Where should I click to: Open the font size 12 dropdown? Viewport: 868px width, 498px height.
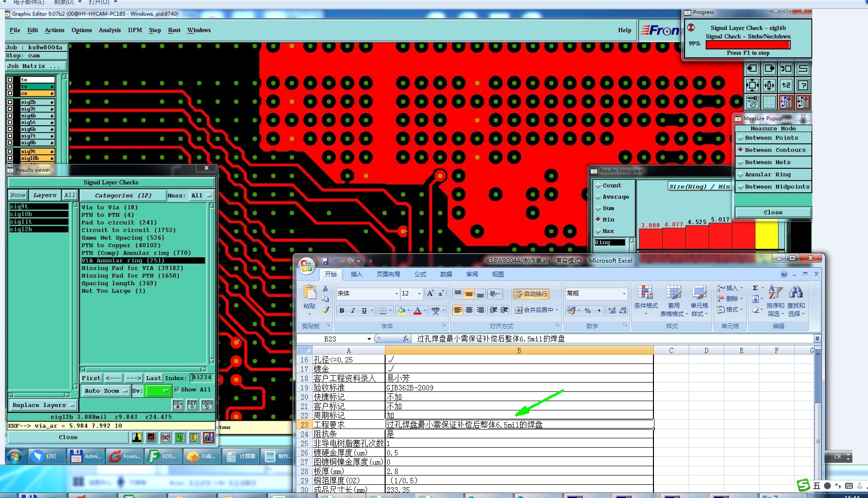pos(419,294)
